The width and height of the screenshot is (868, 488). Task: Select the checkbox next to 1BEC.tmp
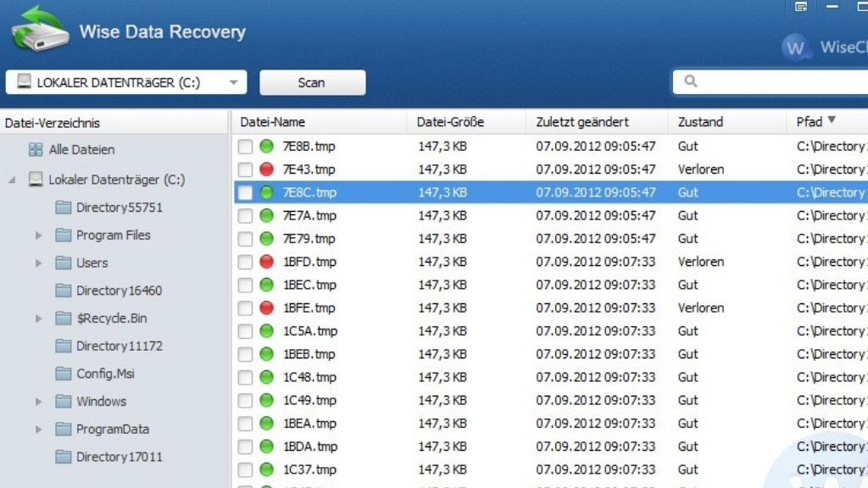coord(245,285)
